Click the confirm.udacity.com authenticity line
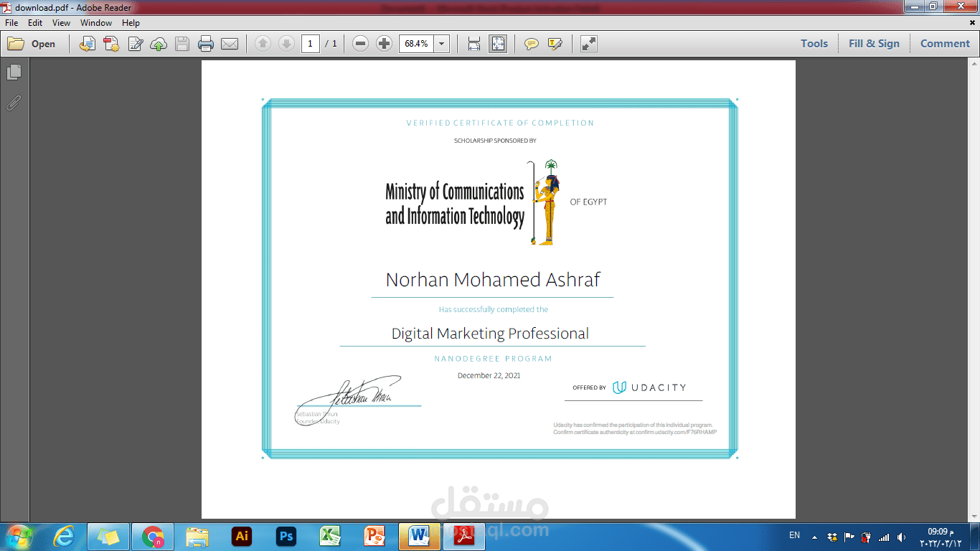Image resolution: width=980 pixels, height=551 pixels. pos(635,433)
